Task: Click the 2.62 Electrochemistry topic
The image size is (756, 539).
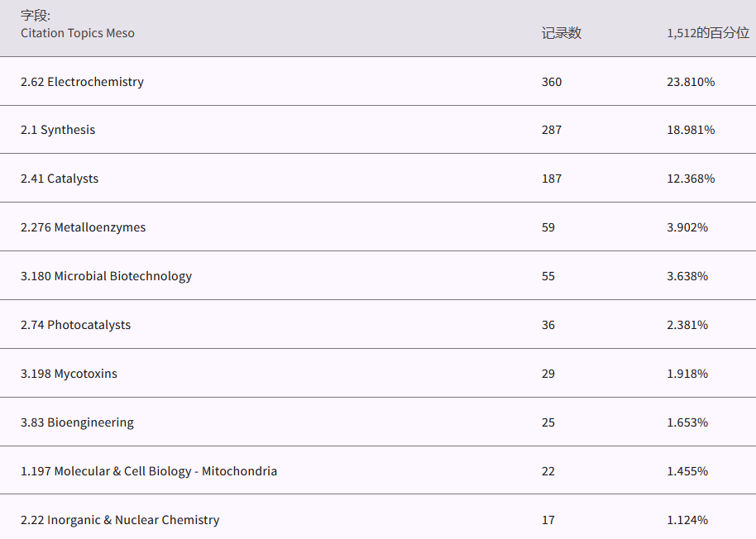Action: point(82,82)
